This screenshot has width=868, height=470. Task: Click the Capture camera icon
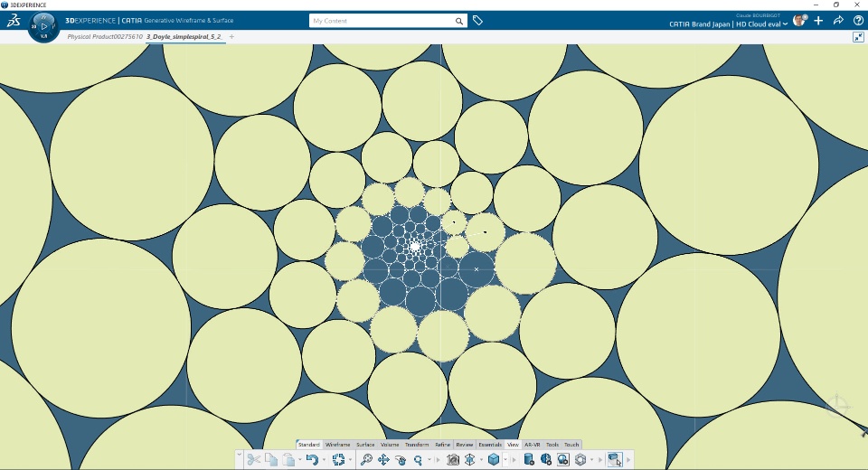(453, 459)
